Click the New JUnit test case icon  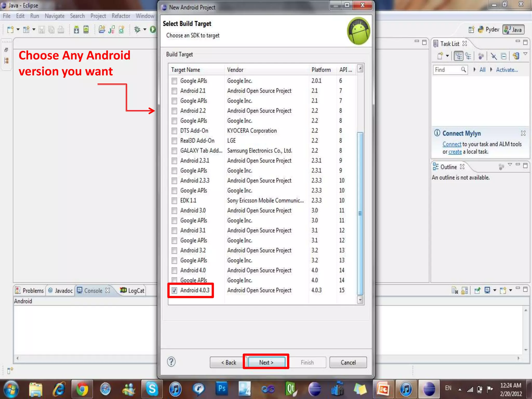point(112,30)
